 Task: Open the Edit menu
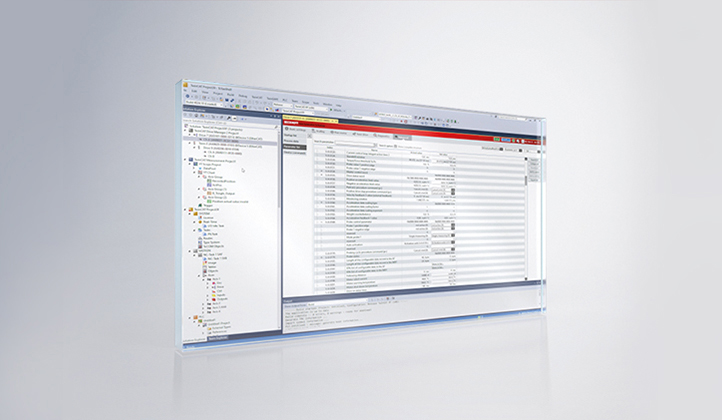[x=194, y=91]
